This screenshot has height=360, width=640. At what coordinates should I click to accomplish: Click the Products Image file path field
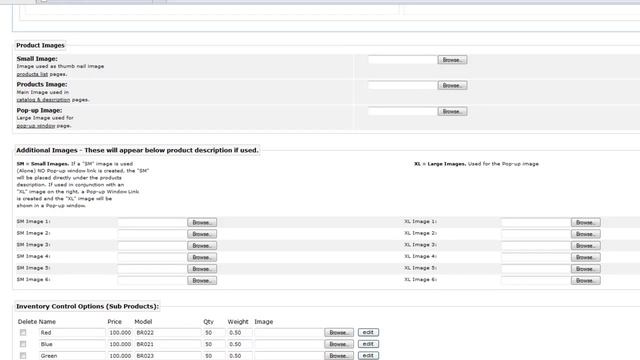point(402,85)
